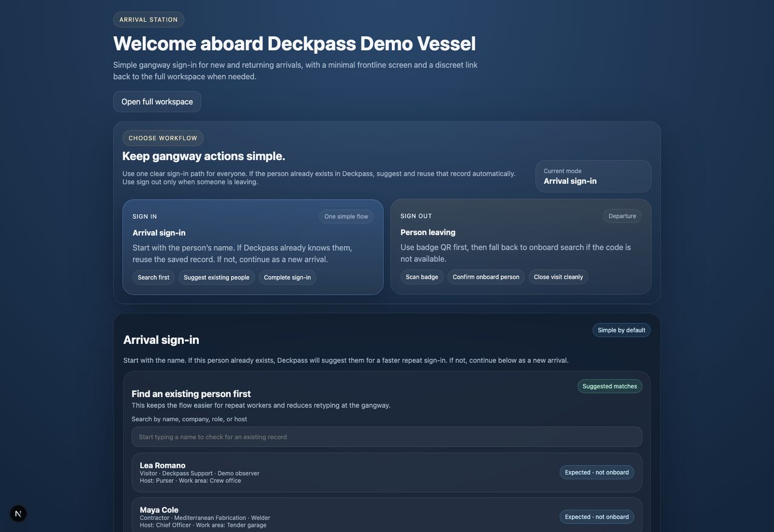Click the Arrival sign-in section heading

(161, 340)
